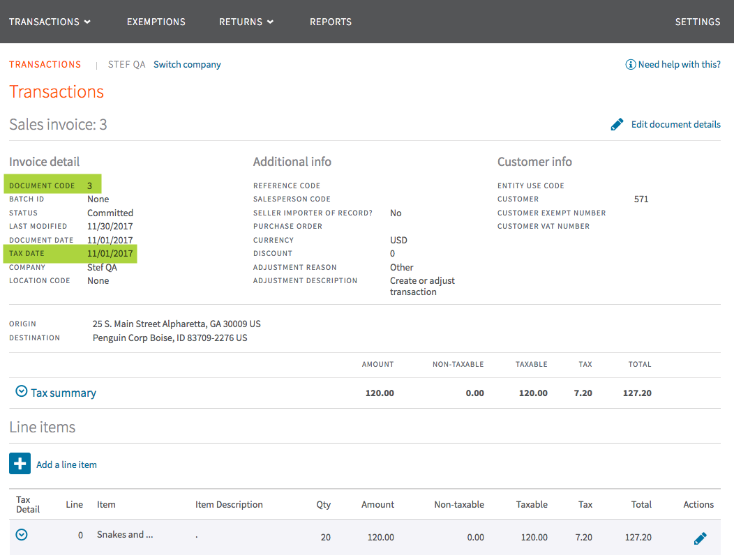The width and height of the screenshot is (734, 560).
Task: Click the Need help with this link
Action: [680, 65]
